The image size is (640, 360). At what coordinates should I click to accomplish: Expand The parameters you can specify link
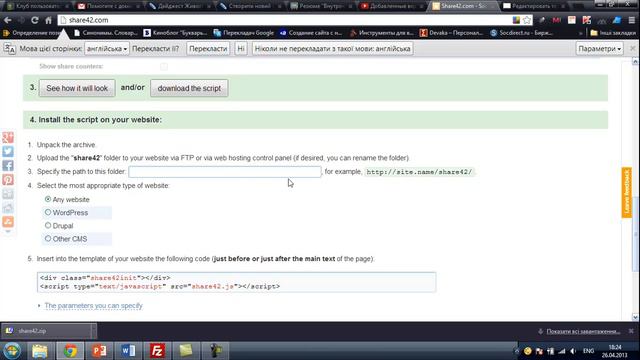93,306
